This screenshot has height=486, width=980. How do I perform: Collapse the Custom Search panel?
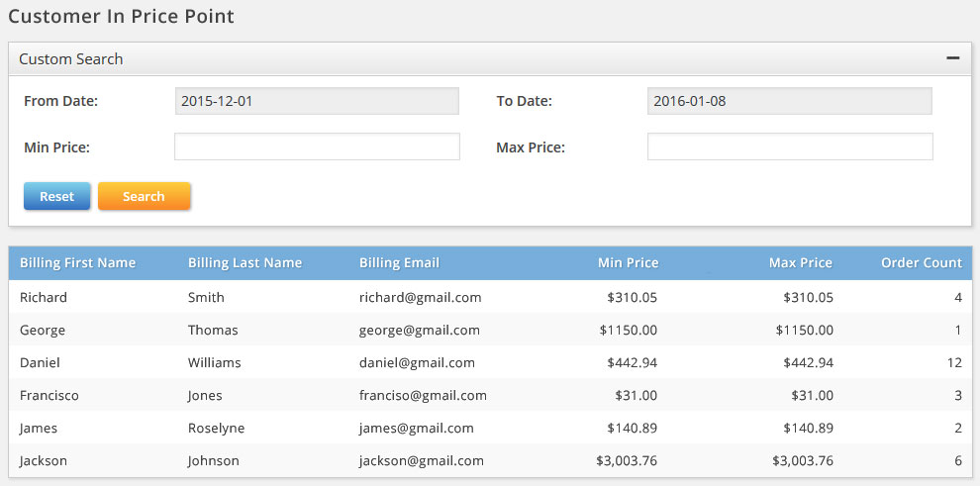[952, 58]
